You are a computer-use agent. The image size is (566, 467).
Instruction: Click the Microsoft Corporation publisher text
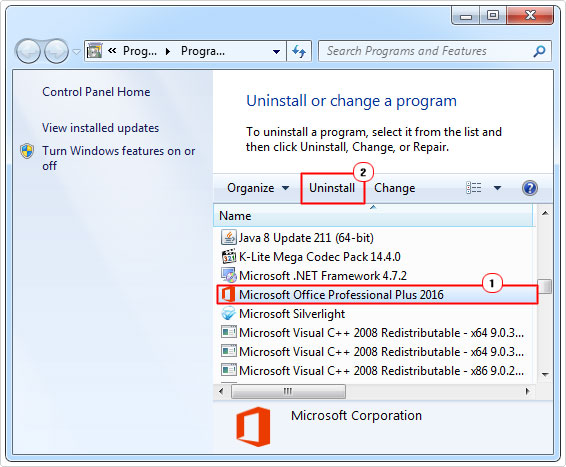tap(356, 416)
